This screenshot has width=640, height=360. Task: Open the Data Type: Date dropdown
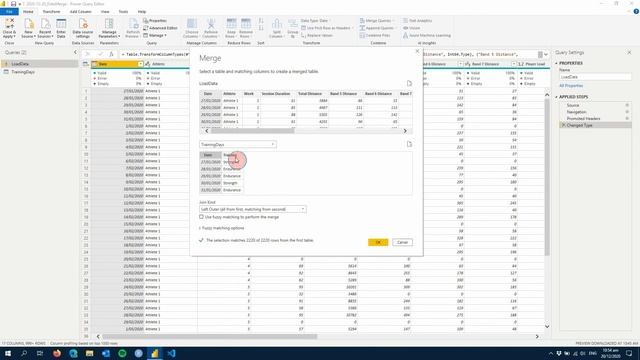point(316,20)
